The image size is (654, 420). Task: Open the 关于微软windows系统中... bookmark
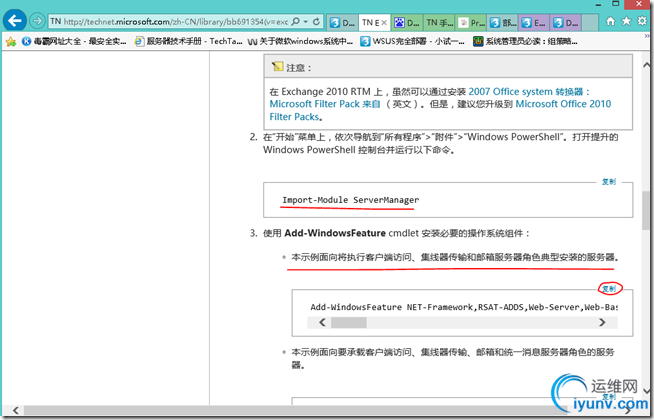point(300,41)
